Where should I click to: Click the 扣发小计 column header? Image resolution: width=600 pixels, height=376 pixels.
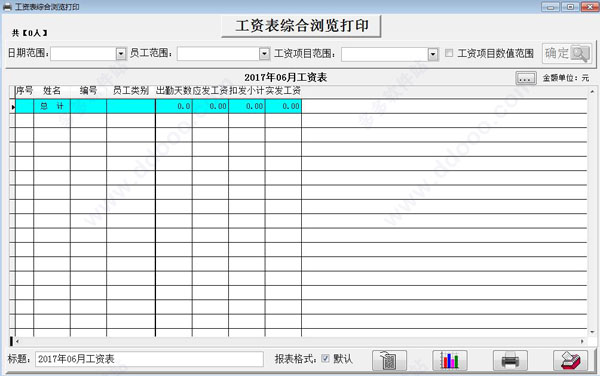(247, 91)
